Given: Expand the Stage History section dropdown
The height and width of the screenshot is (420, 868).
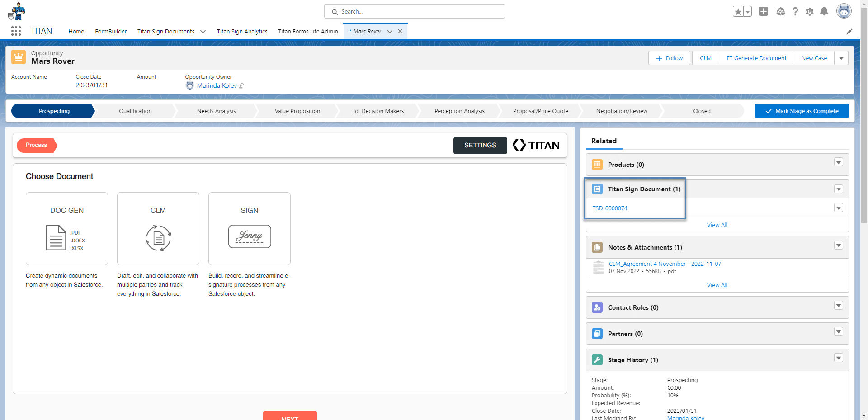Looking at the screenshot, I should [839, 358].
